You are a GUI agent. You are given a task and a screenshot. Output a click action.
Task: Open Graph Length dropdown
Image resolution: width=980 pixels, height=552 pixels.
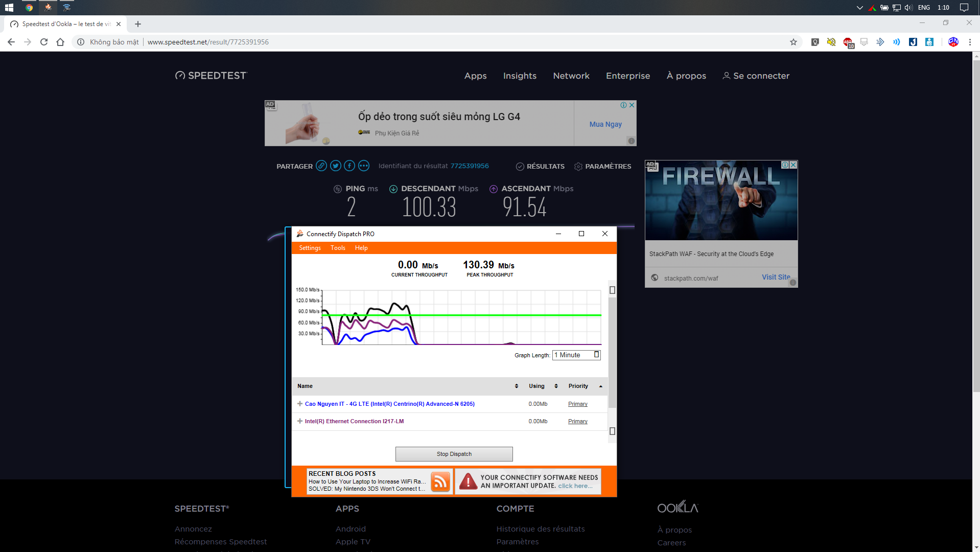[576, 355]
